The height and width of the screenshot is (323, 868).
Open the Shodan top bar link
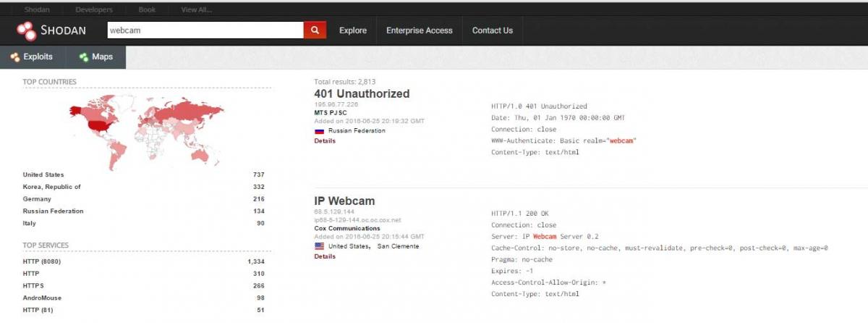(37, 10)
